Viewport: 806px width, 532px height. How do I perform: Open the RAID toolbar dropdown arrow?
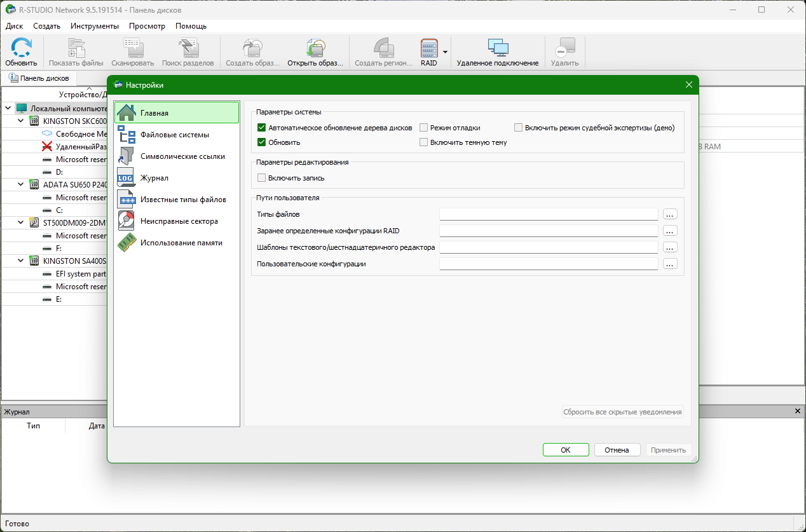(x=446, y=51)
